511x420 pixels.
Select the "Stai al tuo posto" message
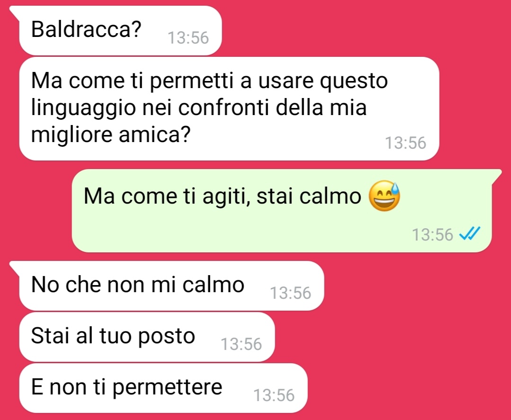click(x=147, y=337)
